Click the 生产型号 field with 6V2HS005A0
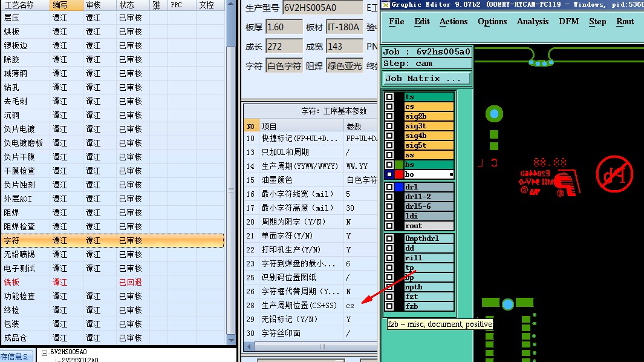This screenshot has width=644, height=362. 323,7
